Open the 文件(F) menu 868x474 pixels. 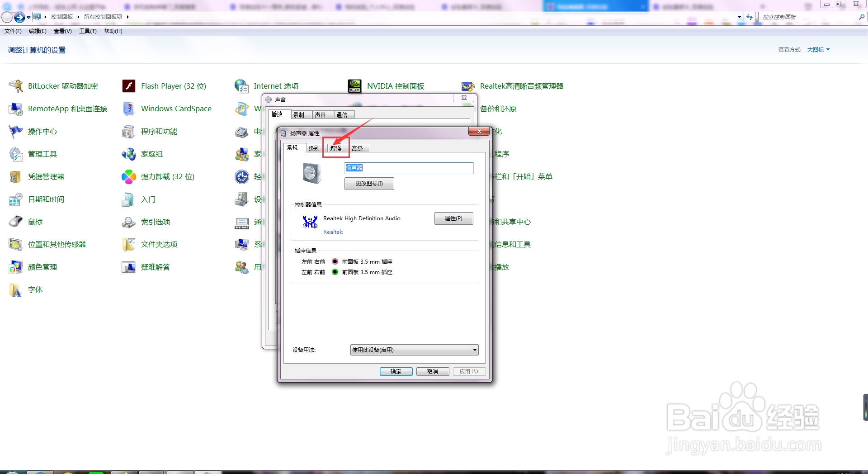point(13,31)
